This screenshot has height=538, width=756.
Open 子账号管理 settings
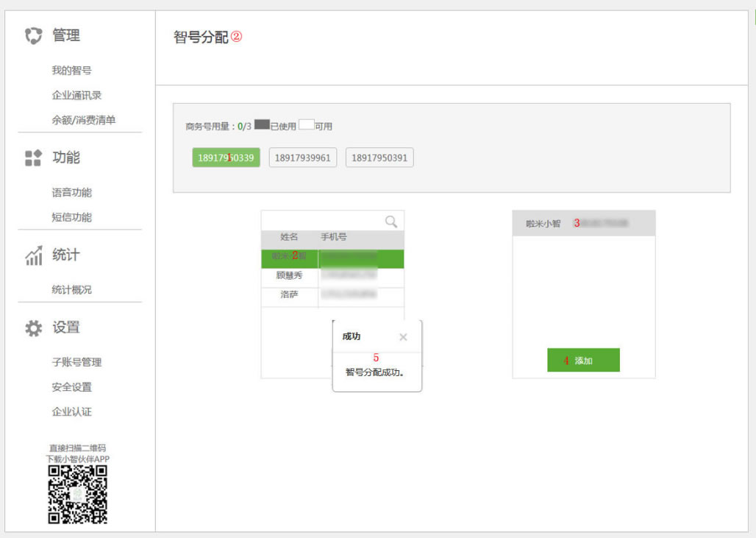pos(76,362)
